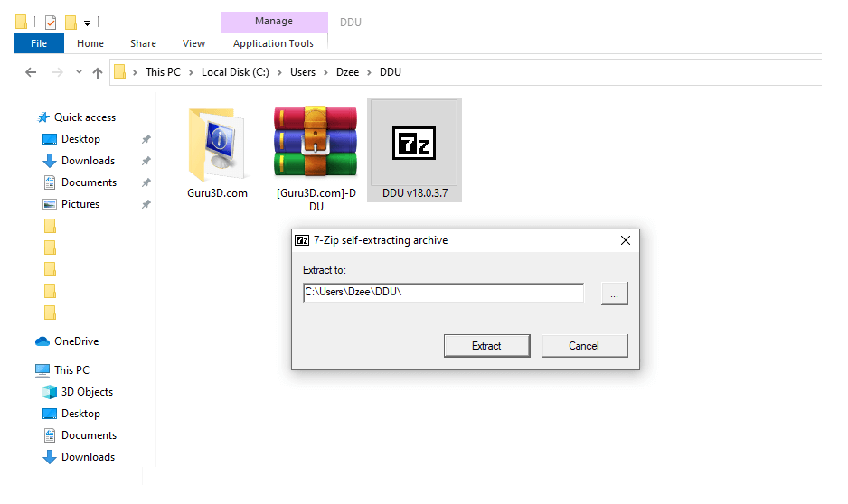Go back with the back arrow

(x=31, y=72)
